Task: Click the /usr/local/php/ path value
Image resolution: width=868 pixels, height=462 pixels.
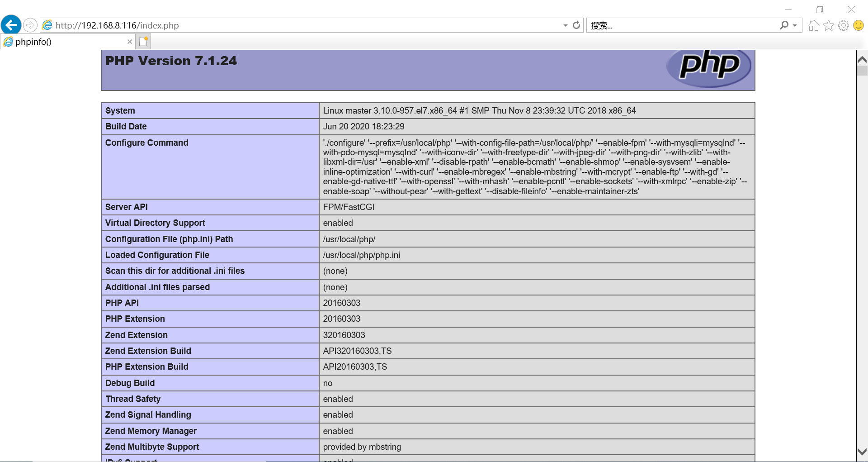Action: (x=349, y=239)
